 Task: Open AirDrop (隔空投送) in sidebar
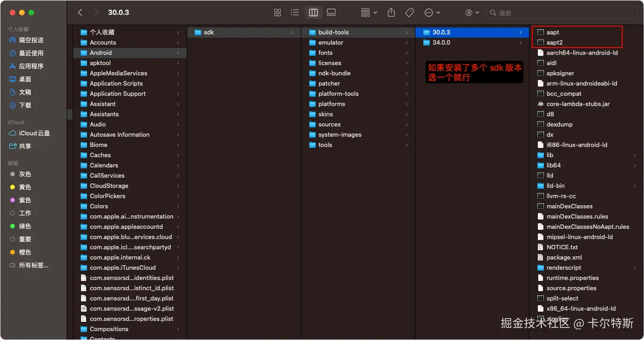coord(31,40)
